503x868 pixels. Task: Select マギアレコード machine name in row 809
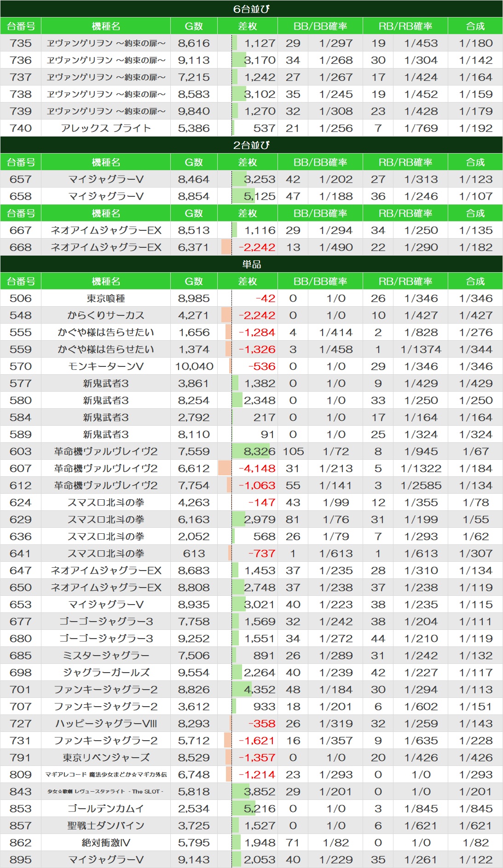pyautogui.click(x=106, y=775)
